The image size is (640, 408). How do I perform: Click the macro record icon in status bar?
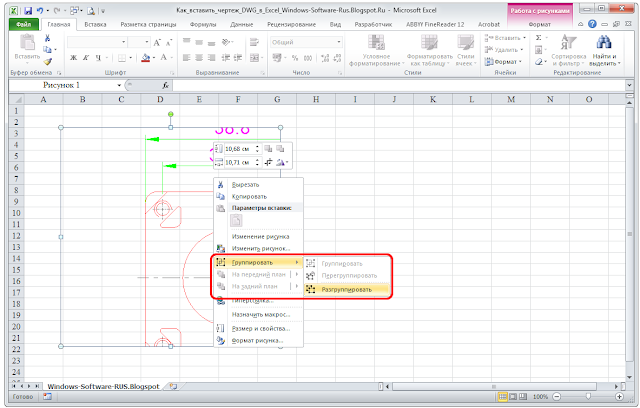pos(47,397)
